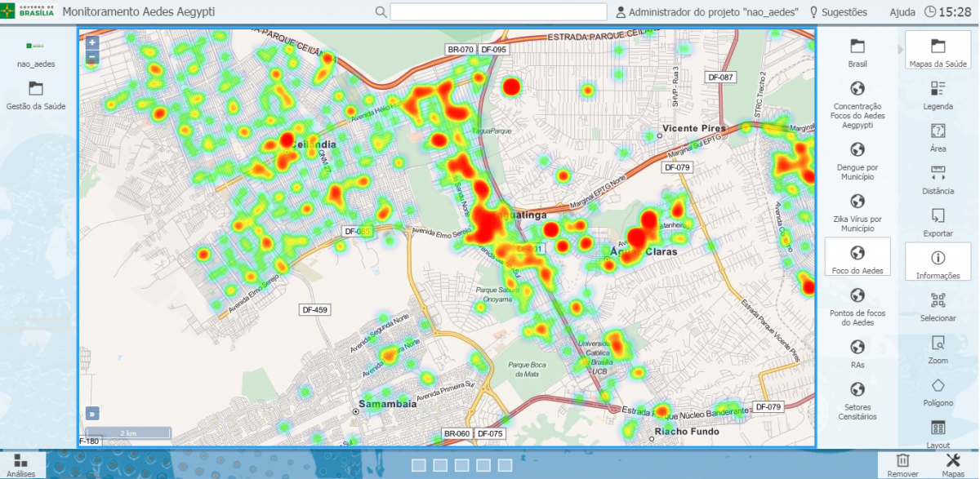The width and height of the screenshot is (980, 479).
Task: Open Análises panel
Action: (20, 464)
